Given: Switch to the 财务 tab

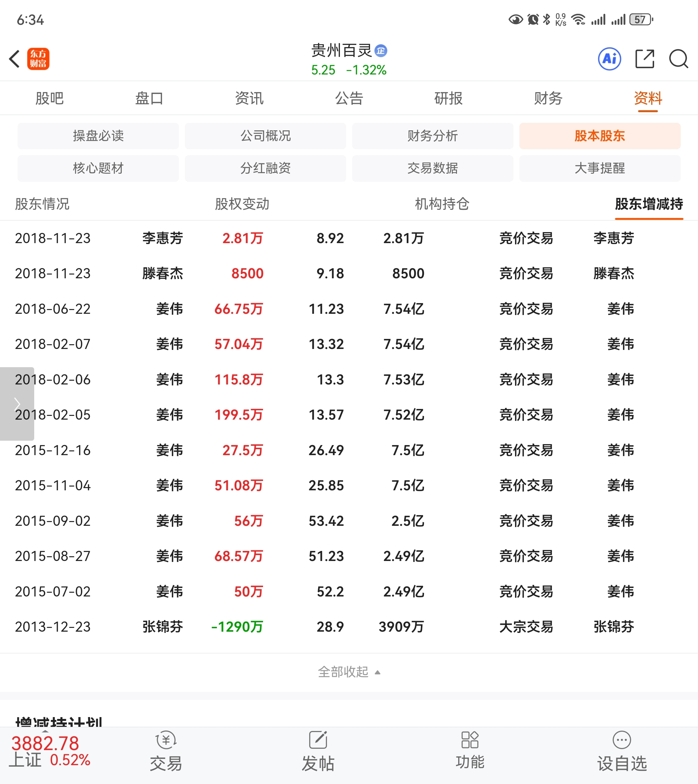Looking at the screenshot, I should (x=548, y=98).
